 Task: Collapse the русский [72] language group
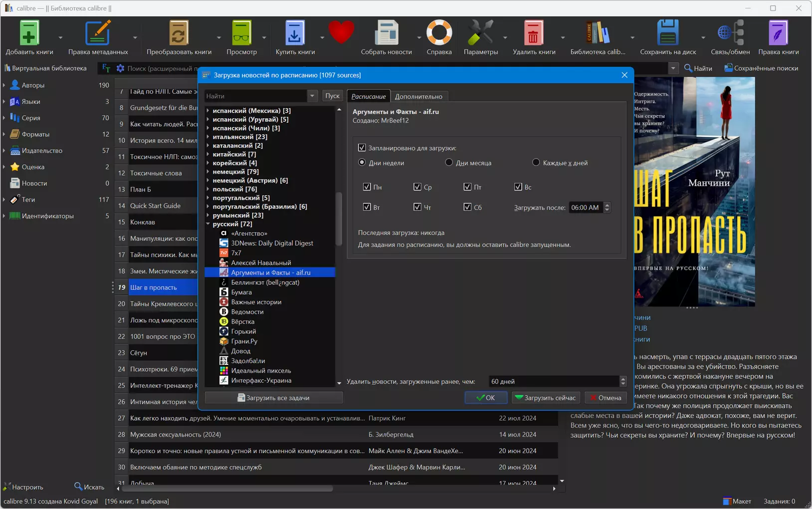click(x=208, y=224)
